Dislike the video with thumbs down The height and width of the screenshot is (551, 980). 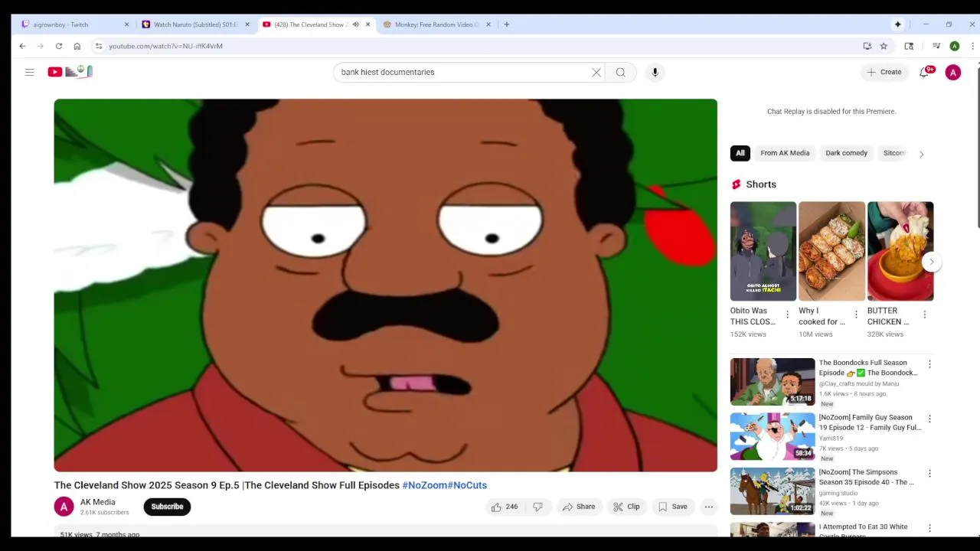pyautogui.click(x=538, y=507)
